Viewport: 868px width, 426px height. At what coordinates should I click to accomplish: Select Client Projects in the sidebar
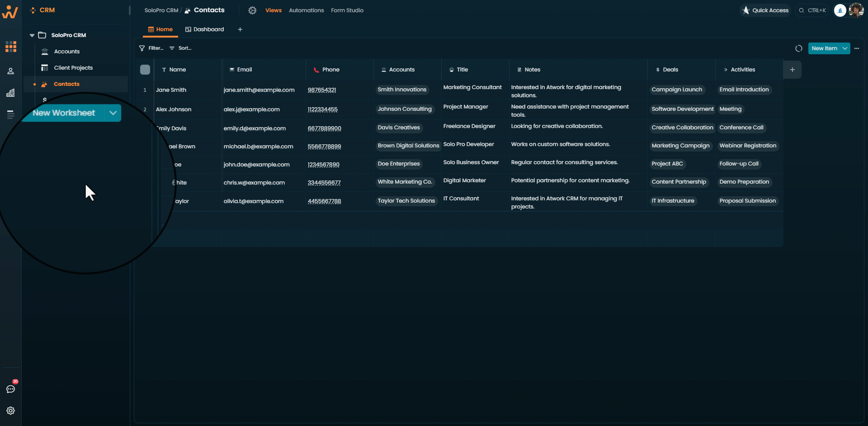coord(73,68)
